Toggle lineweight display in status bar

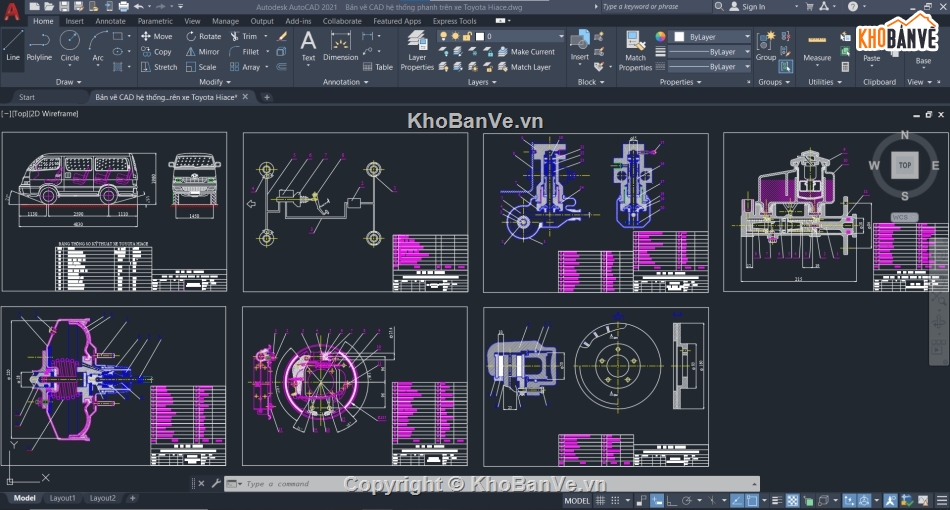778,500
